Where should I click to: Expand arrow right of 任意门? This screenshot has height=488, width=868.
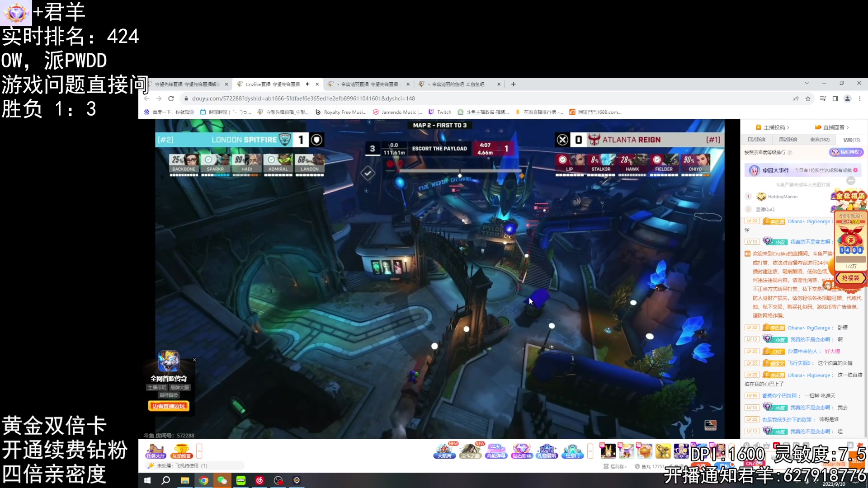590,451
